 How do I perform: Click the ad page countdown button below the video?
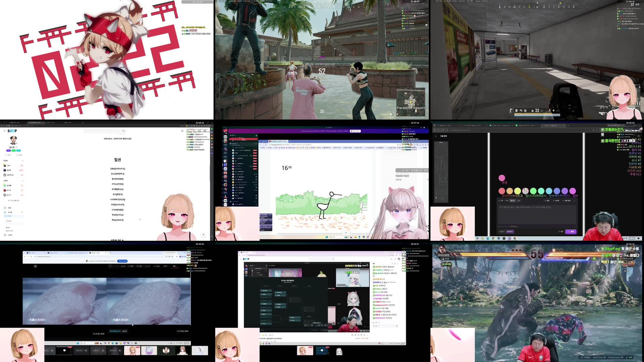(x=118, y=331)
